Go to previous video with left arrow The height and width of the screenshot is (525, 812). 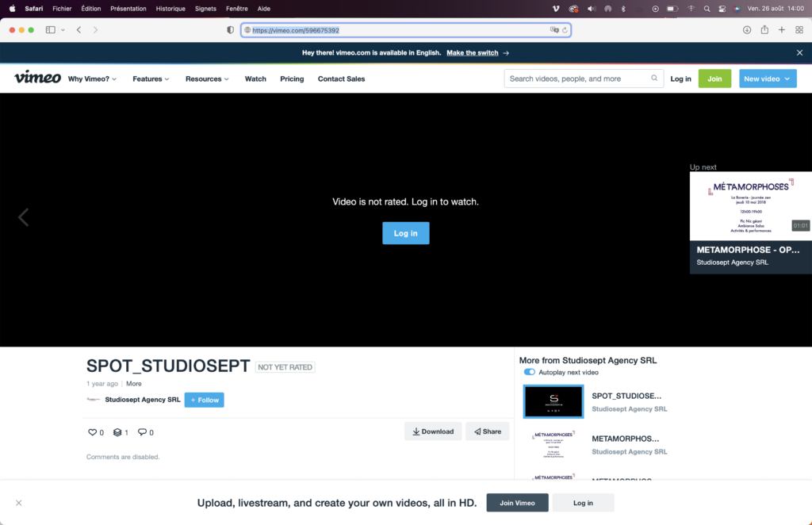pyautogui.click(x=23, y=217)
